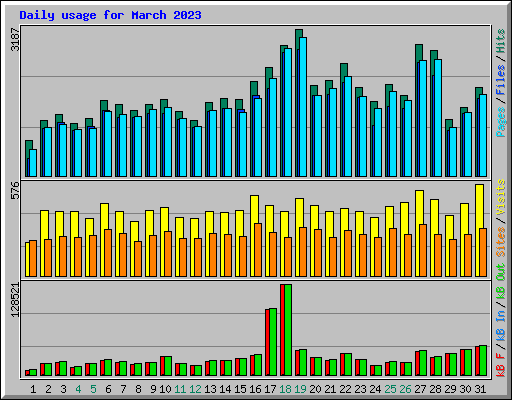The image size is (512, 400).
Task: Click day label 26 on the x-axis
Action: [405, 389]
